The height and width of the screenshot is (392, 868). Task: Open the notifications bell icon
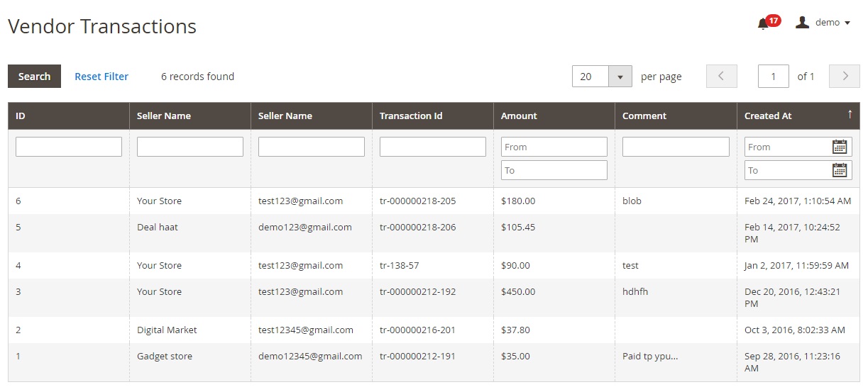pyautogui.click(x=763, y=23)
